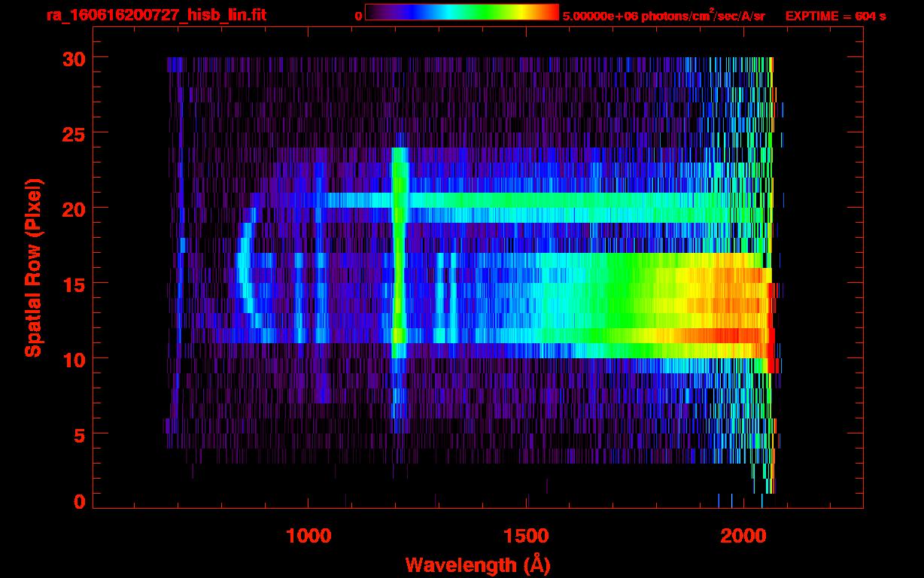This screenshot has height=578, width=924.
Task: Click the 1500 wavelength tick label
Action: pyautogui.click(x=526, y=536)
